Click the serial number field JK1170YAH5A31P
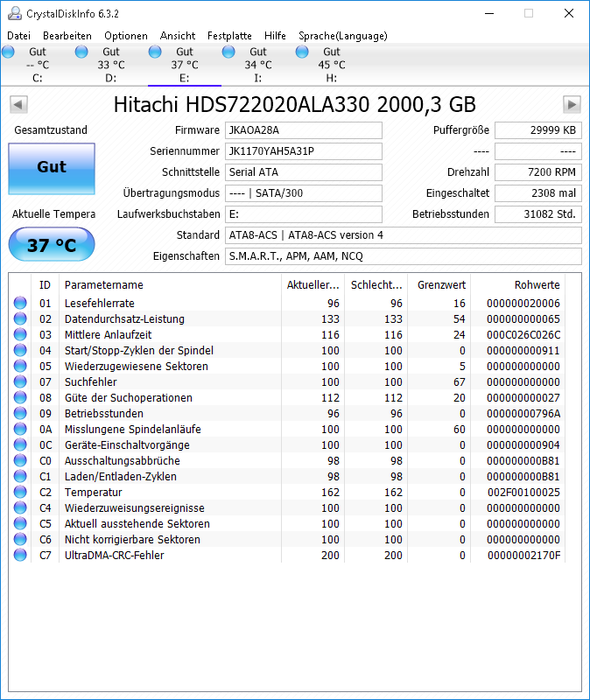 pyautogui.click(x=303, y=151)
